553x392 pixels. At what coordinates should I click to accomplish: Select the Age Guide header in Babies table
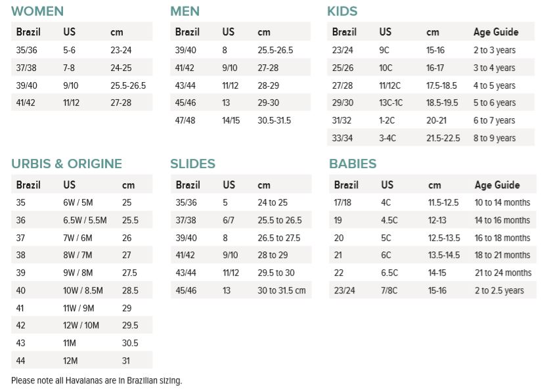pyautogui.click(x=497, y=185)
